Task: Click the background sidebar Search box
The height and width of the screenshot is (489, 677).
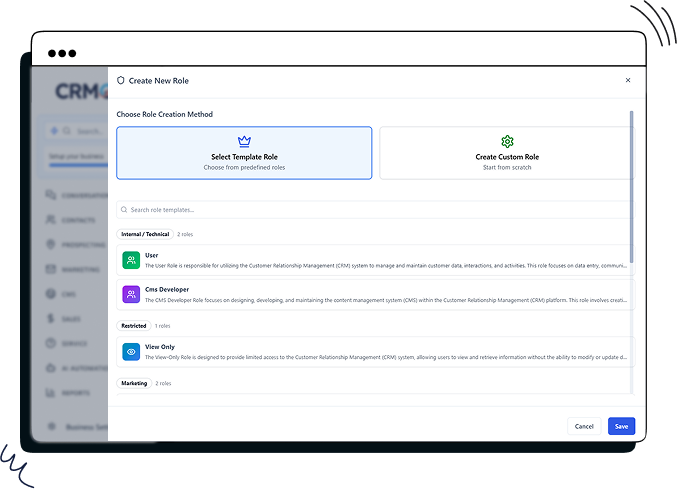Action: point(78,131)
